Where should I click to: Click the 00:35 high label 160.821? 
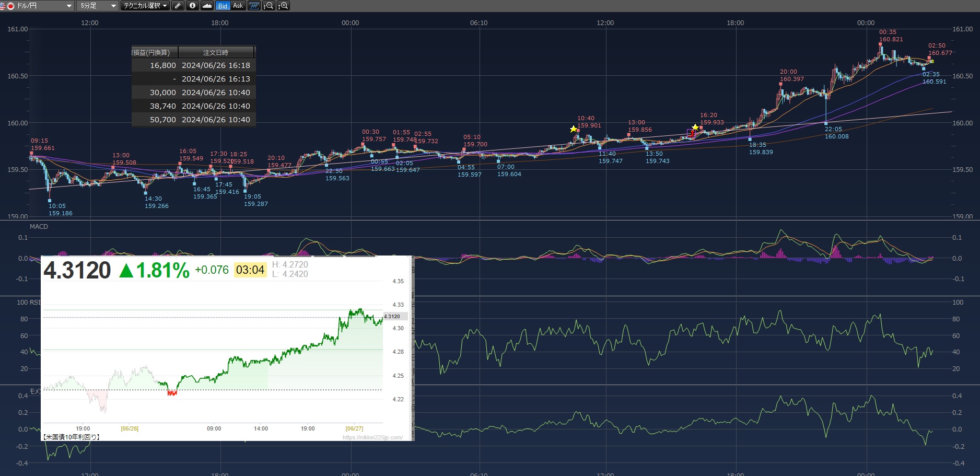point(891,39)
